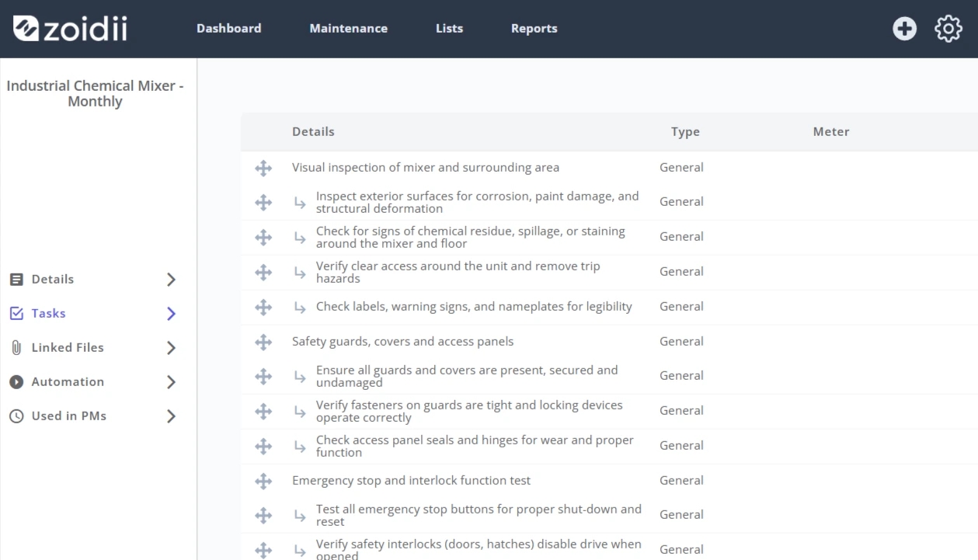Viewport: 978px width, 560px height.
Task: Expand the Details section chevron
Action: (x=172, y=280)
